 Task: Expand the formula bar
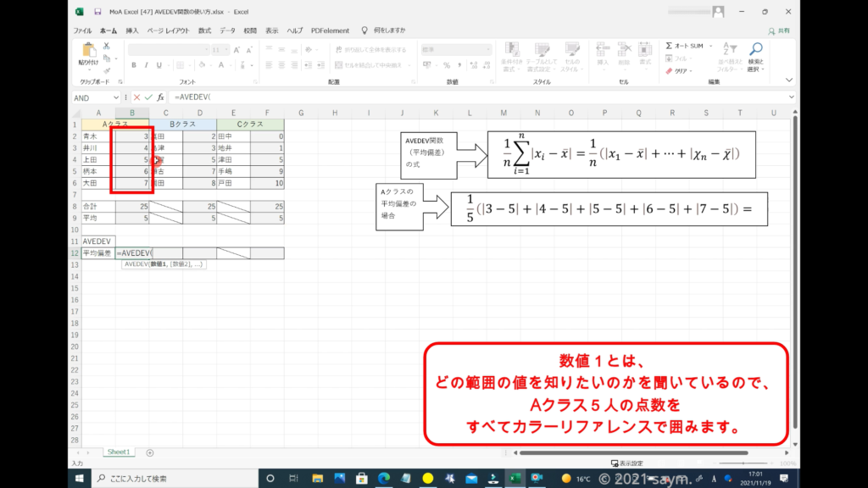[x=791, y=97]
